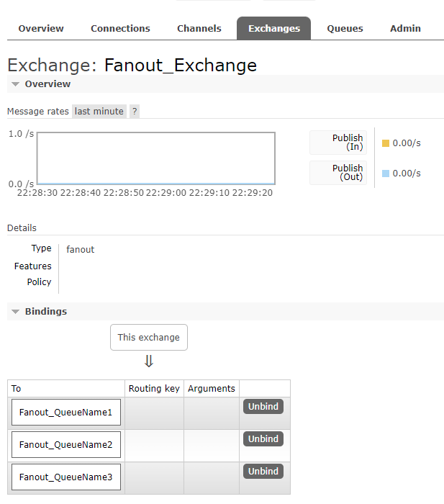444x504 pixels.
Task: Click the blue Publish (Out) color swatch
Action: point(386,174)
